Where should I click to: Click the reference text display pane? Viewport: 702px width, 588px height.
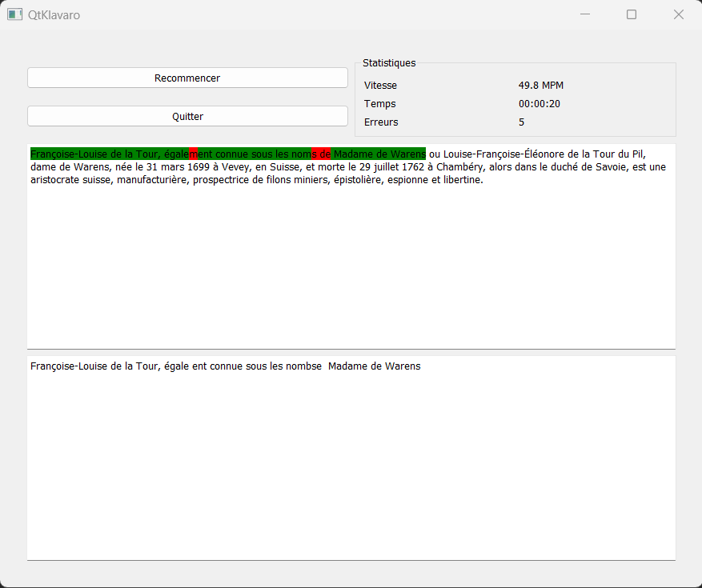pyautogui.click(x=351, y=246)
